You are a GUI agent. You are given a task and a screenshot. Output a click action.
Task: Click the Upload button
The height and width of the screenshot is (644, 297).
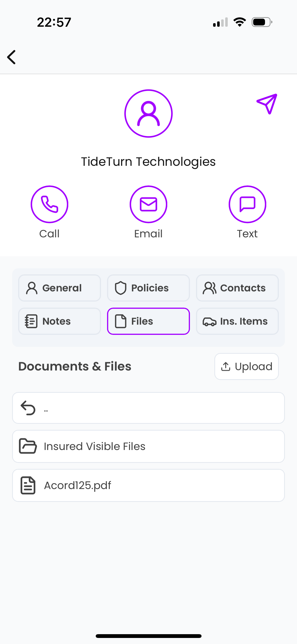coord(246,366)
